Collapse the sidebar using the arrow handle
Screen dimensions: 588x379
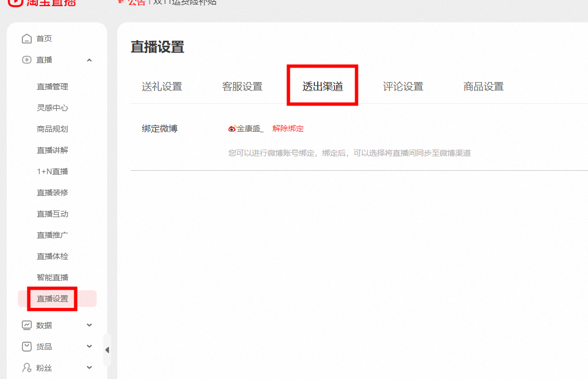click(107, 350)
